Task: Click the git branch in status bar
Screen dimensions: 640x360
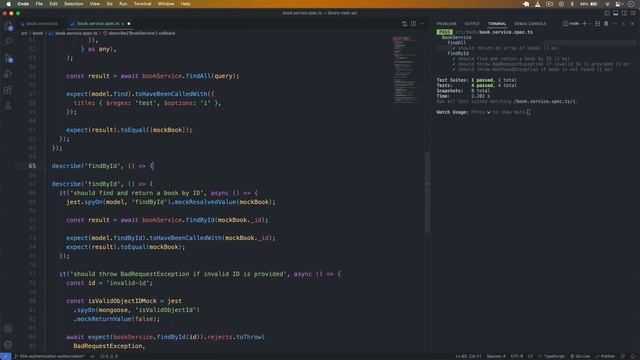Action: [50, 356]
